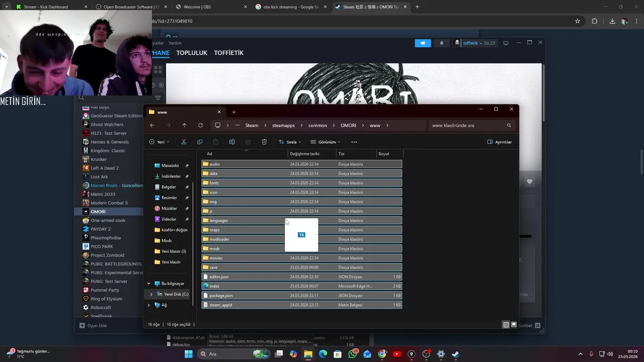
Task: Click OMORI in address breadcrumb
Action: (348, 125)
